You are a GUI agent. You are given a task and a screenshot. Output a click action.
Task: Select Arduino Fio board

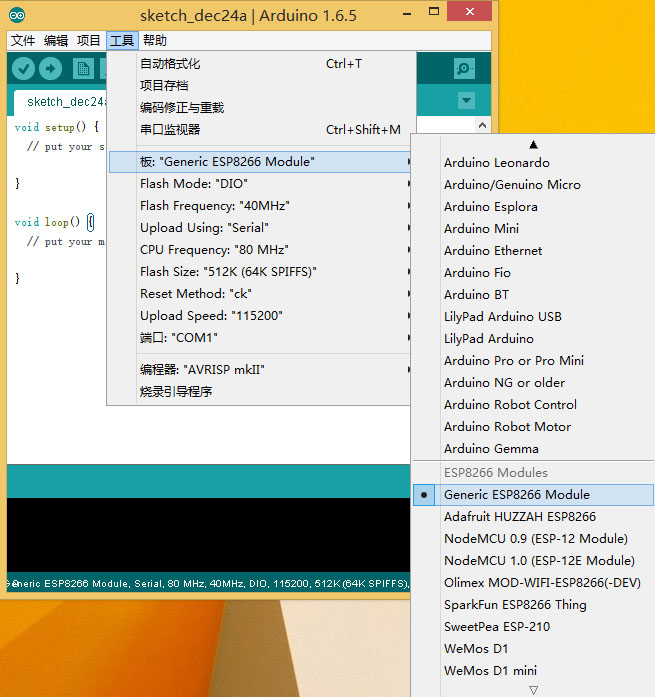pos(534,272)
